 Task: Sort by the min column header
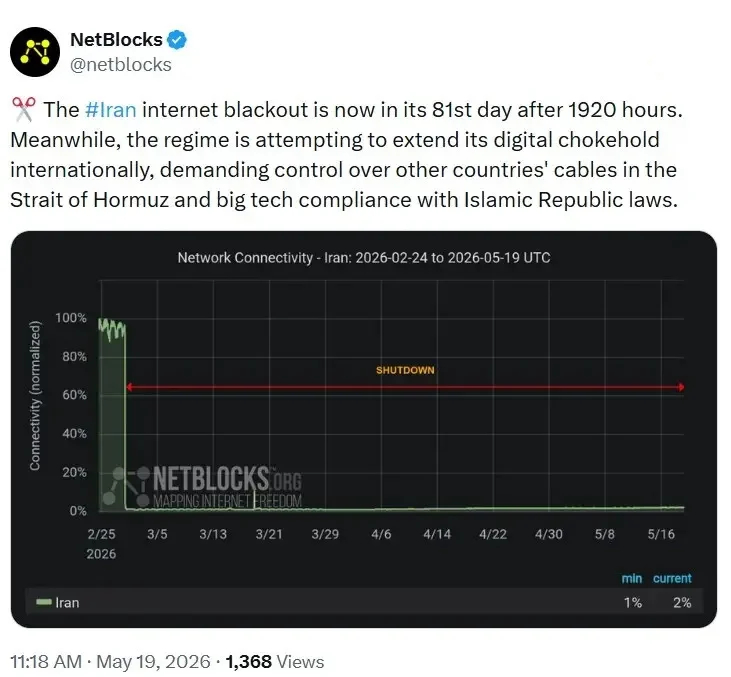pyautogui.click(x=631, y=578)
